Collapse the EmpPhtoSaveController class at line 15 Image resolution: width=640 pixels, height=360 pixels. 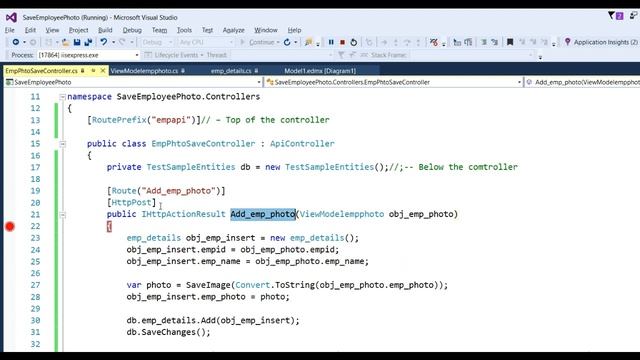point(62,144)
